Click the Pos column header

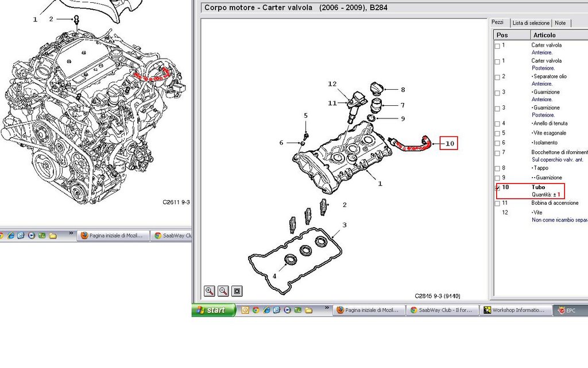click(x=512, y=35)
